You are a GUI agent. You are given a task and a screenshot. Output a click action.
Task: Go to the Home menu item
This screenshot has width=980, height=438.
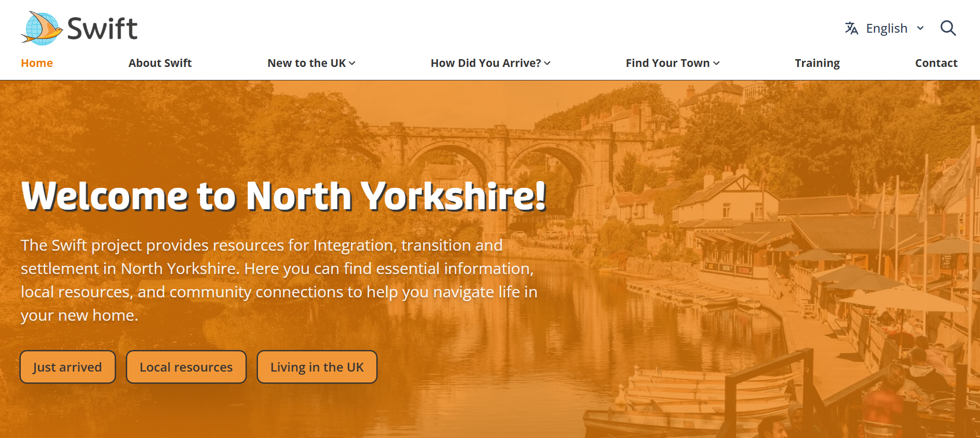37,63
